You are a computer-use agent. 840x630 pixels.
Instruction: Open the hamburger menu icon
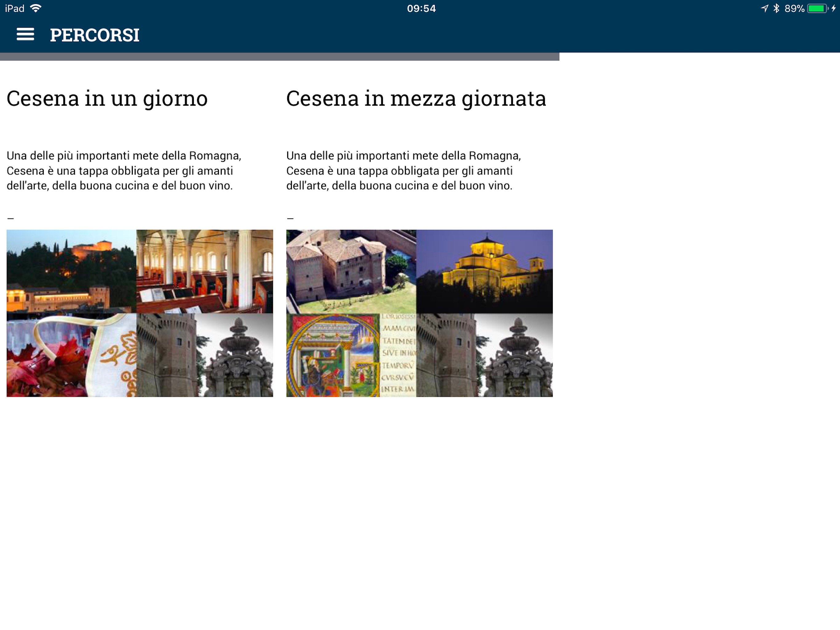[25, 34]
